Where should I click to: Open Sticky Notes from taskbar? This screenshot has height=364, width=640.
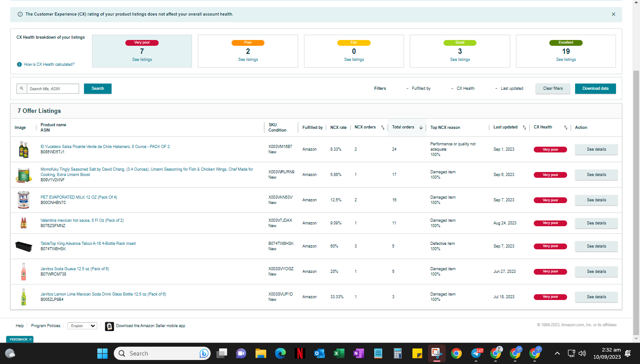pyautogui.click(x=417, y=353)
